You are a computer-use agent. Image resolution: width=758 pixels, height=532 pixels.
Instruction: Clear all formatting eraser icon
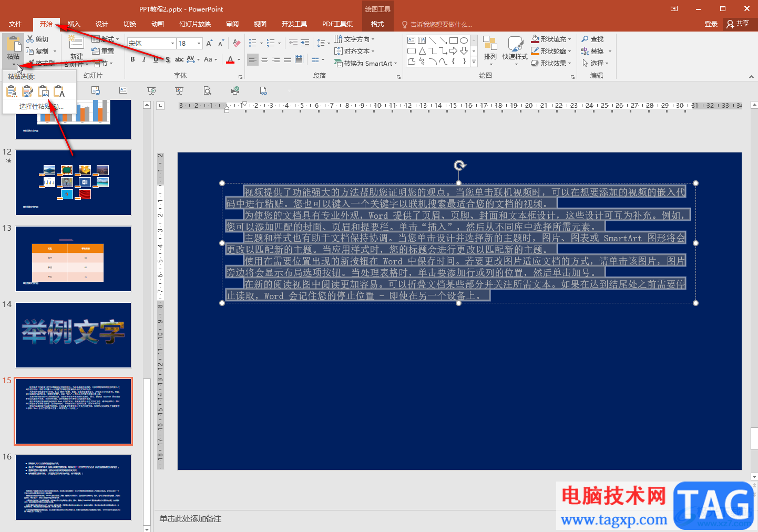click(237, 43)
